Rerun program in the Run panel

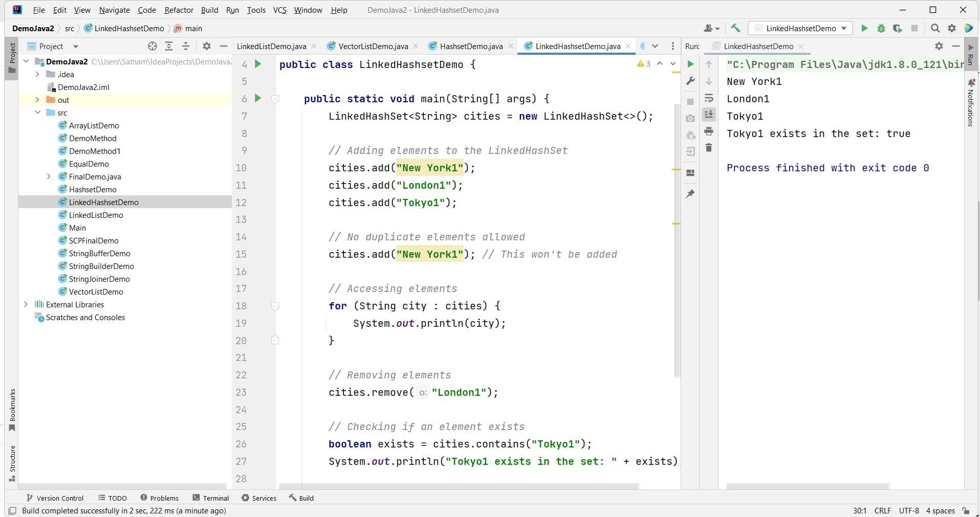[690, 64]
